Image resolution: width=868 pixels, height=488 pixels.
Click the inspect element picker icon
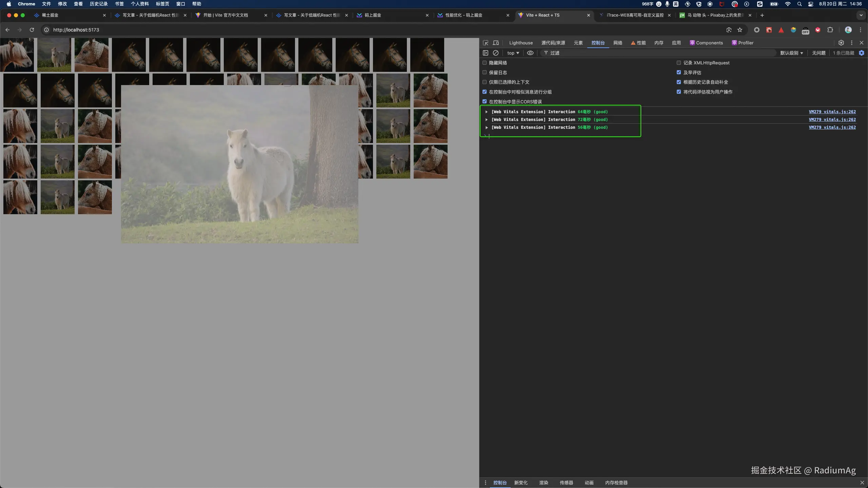tap(486, 43)
